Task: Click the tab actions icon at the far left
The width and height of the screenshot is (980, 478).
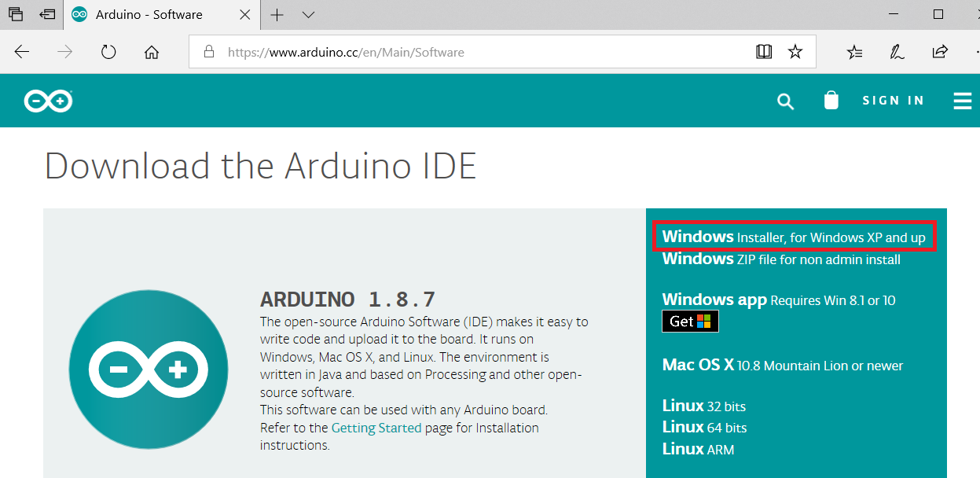Action: [x=16, y=14]
